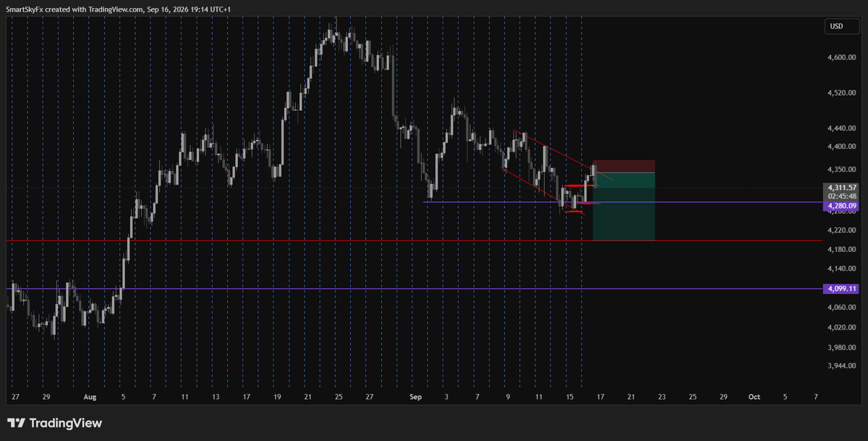The height and width of the screenshot is (441, 868).
Task: Click the 4,520.00 price axis label
Action: pyautogui.click(x=843, y=93)
